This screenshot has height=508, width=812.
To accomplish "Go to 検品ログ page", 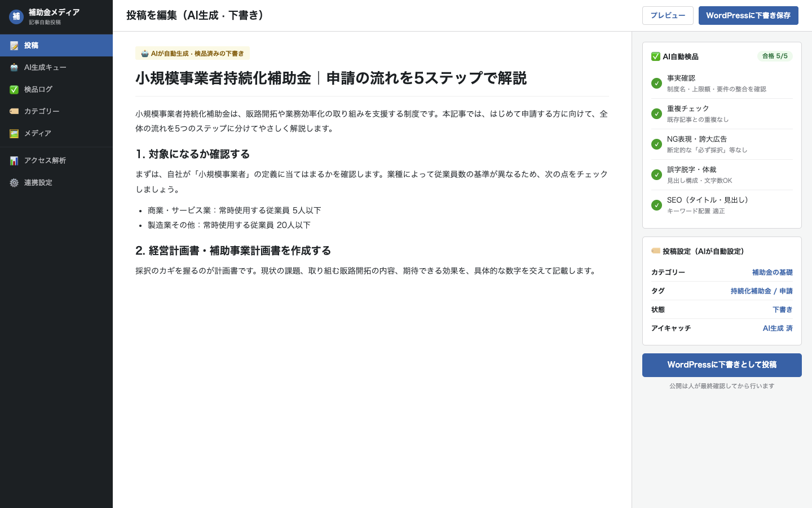I will point(56,90).
